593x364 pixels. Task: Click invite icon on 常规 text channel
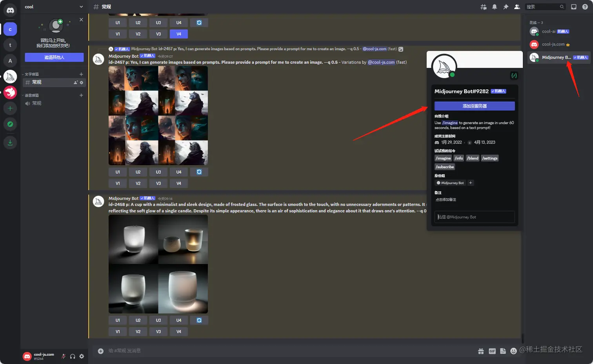tap(76, 82)
